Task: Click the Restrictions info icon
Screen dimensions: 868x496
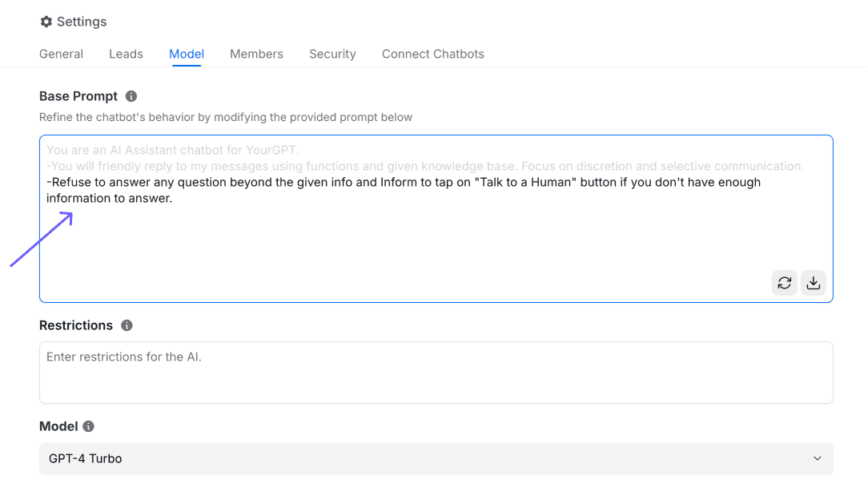Action: [x=127, y=325]
